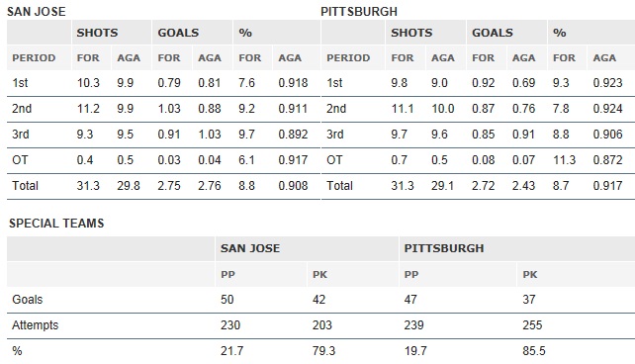
Task: Click the Pittsburgh GOALS column header
Action: [x=493, y=33]
